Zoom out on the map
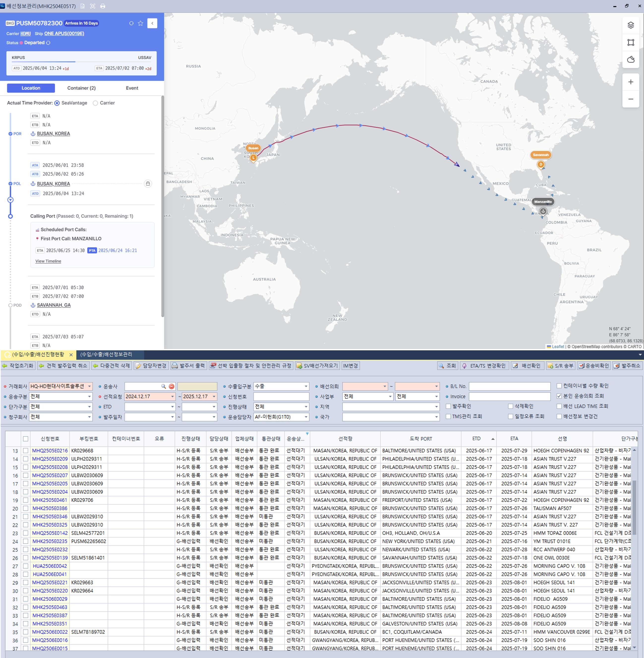This screenshot has width=644, height=658. [x=630, y=99]
